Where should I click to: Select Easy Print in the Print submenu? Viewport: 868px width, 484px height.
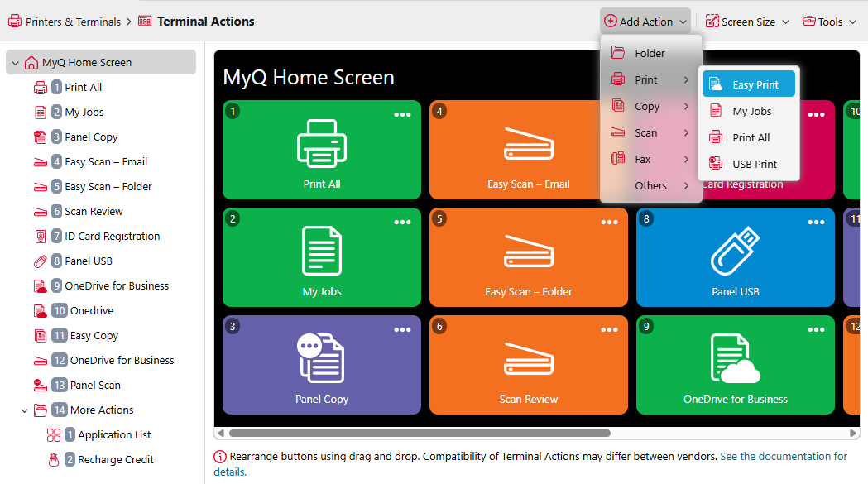(x=748, y=84)
